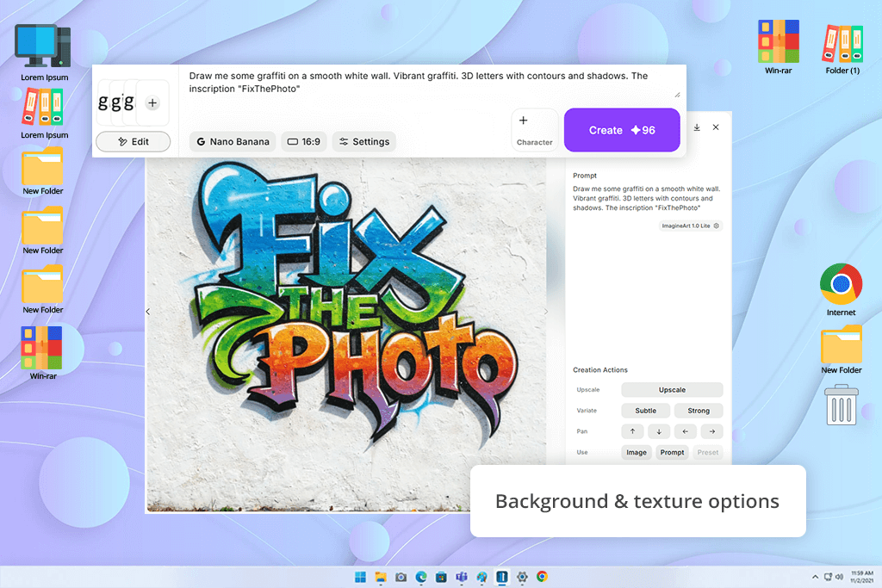Select the prompt description text in side panel
The width and height of the screenshot is (882, 588).
(x=646, y=198)
